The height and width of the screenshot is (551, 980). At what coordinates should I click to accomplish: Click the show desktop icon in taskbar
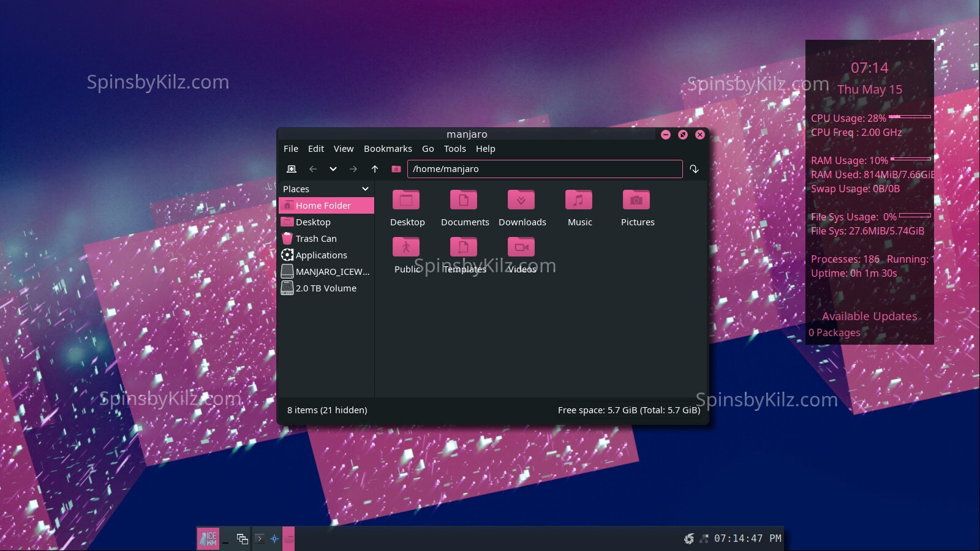click(x=226, y=539)
